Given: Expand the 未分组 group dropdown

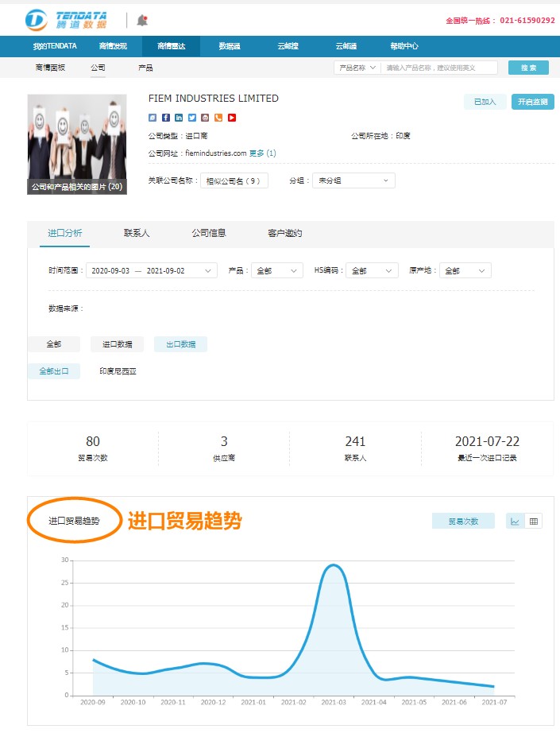Looking at the screenshot, I should [x=353, y=181].
